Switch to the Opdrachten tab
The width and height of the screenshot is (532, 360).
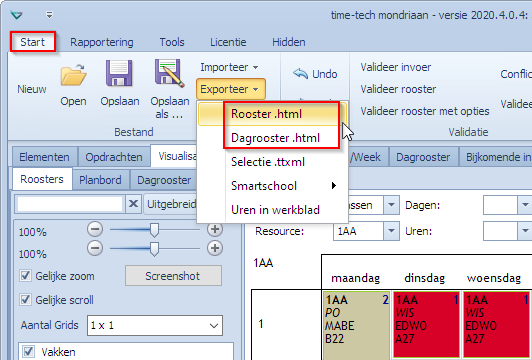point(114,157)
